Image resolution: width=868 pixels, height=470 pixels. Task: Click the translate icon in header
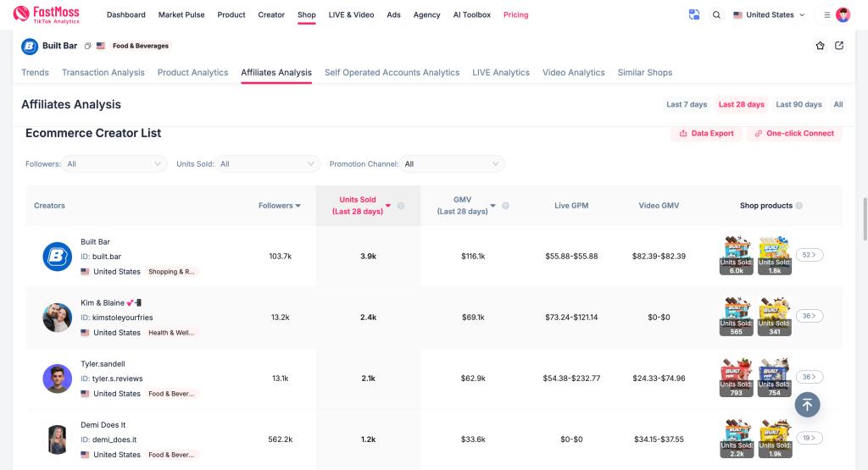click(x=694, y=15)
